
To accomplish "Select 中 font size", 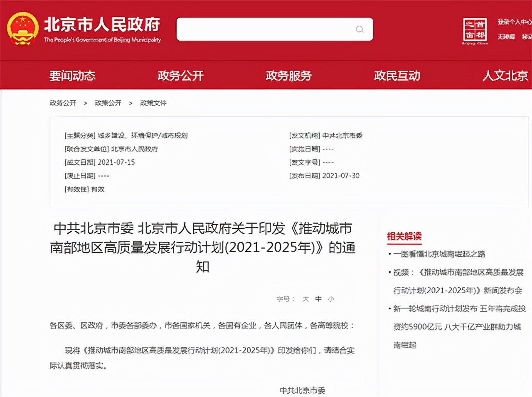I will (319, 299).
